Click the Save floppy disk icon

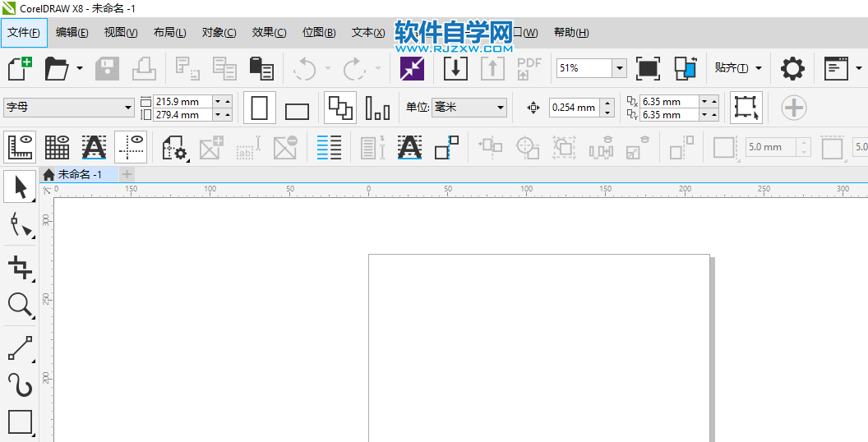[107, 68]
